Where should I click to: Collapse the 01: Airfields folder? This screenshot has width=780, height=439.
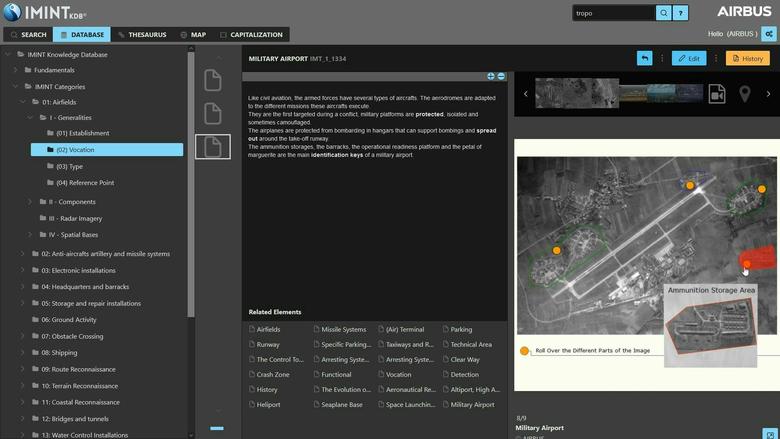[x=23, y=102]
